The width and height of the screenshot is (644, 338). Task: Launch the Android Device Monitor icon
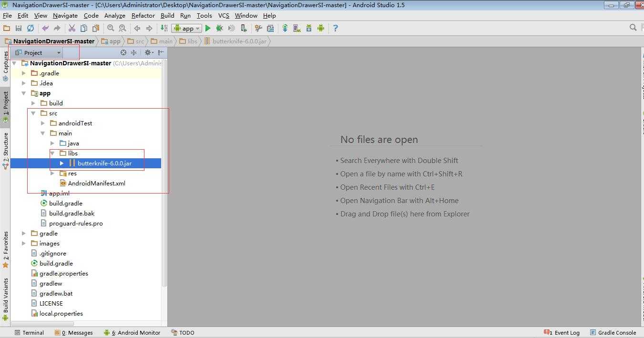(x=321, y=28)
